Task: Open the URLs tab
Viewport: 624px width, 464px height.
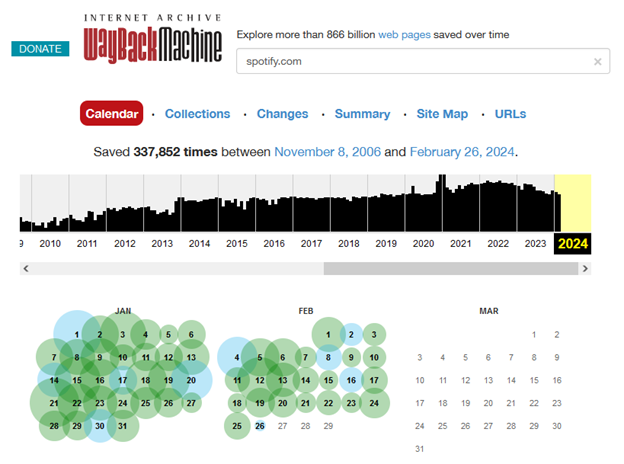Action: 510,114
